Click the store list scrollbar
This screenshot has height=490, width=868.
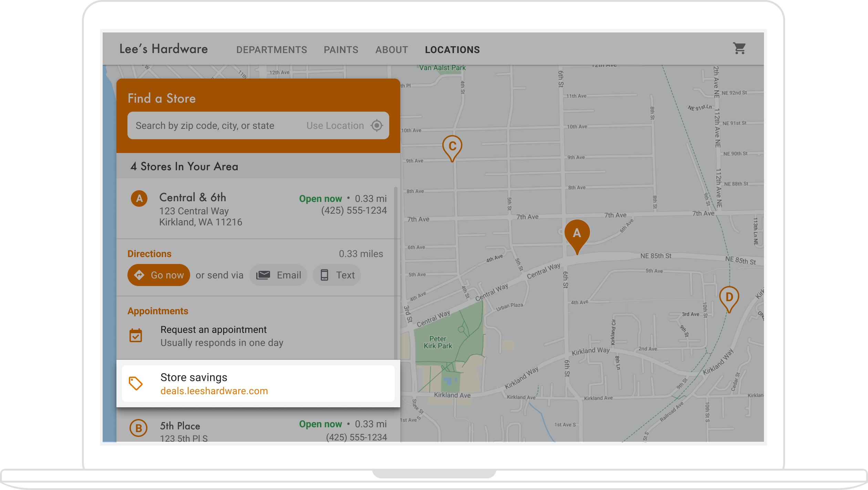click(x=396, y=272)
